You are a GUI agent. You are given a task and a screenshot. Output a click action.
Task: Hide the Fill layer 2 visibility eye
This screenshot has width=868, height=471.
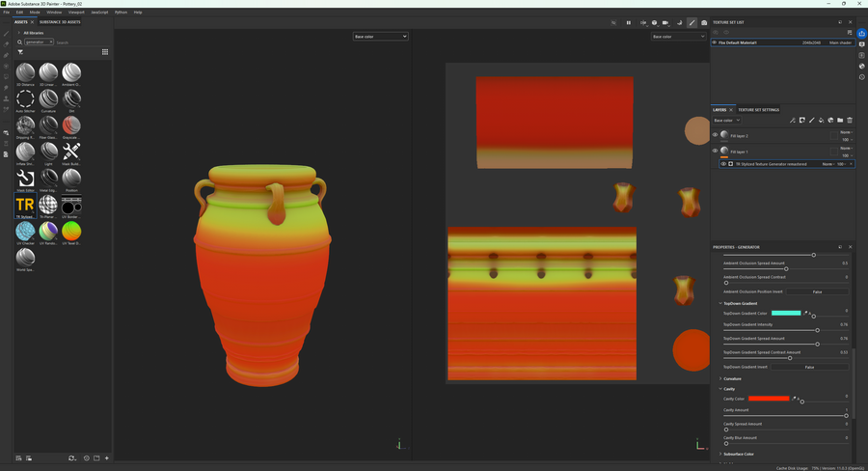pos(716,135)
